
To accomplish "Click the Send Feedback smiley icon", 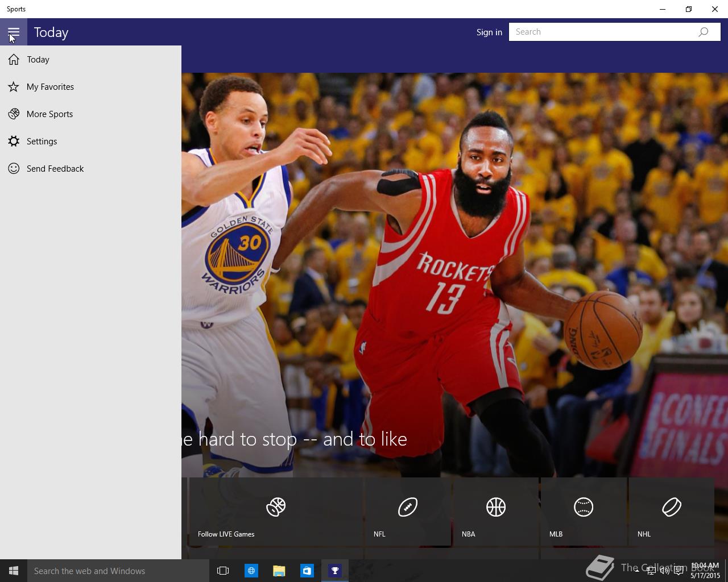I will (x=14, y=169).
